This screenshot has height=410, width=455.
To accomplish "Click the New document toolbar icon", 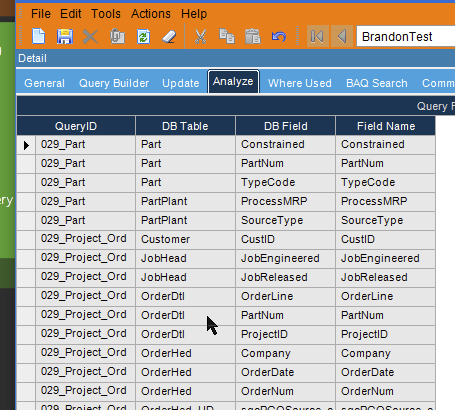I will tap(39, 36).
